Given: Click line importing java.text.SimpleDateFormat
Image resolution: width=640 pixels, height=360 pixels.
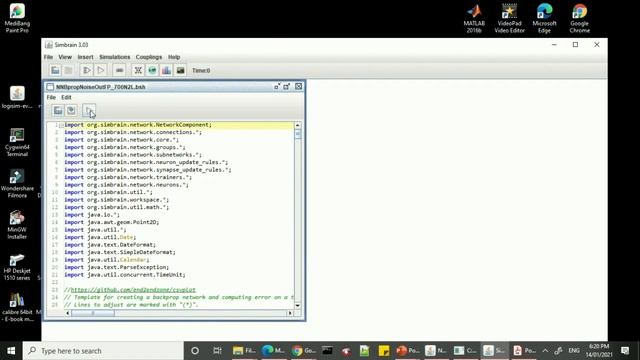Looking at the screenshot, I should click(120, 252).
